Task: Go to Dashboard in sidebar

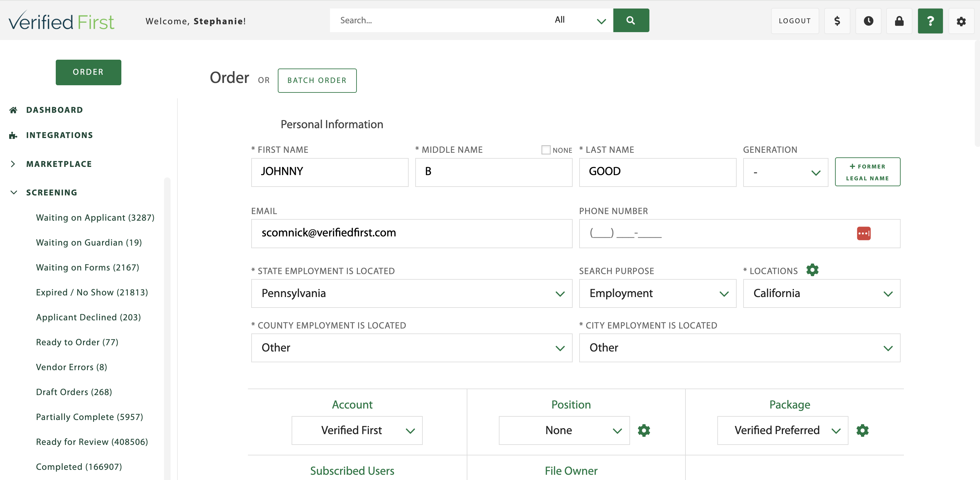Action: pyautogui.click(x=54, y=110)
